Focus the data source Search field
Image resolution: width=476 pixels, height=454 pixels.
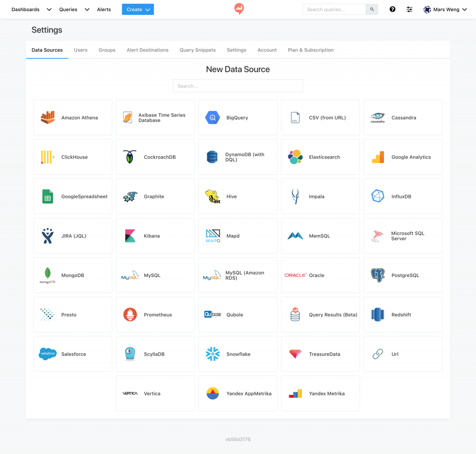point(238,86)
